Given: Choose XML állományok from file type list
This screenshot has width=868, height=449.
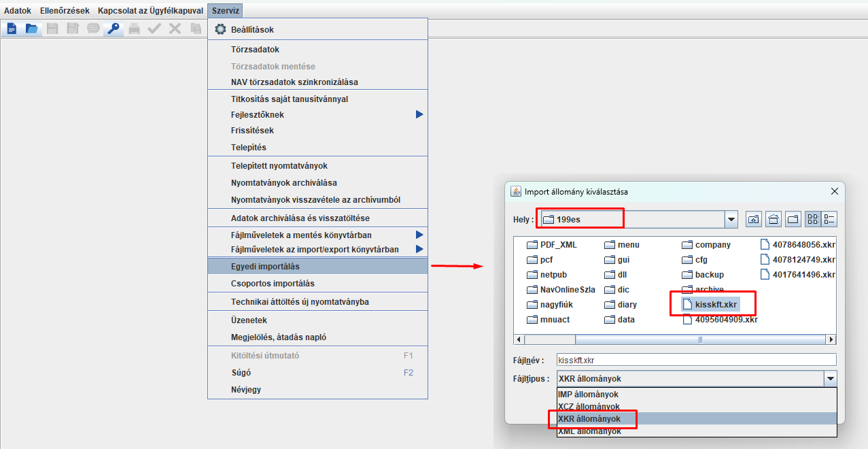Looking at the screenshot, I should pos(697,431).
